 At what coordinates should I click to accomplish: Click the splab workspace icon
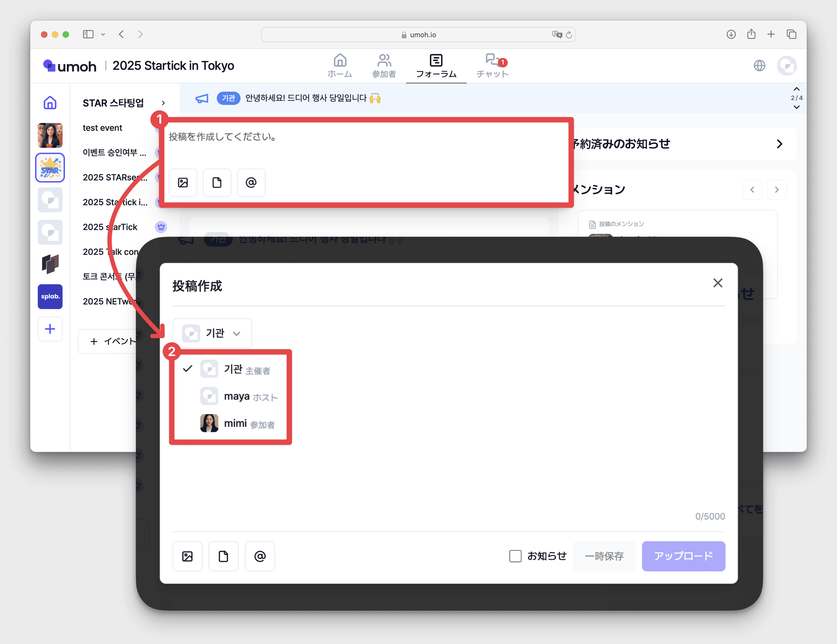50,296
